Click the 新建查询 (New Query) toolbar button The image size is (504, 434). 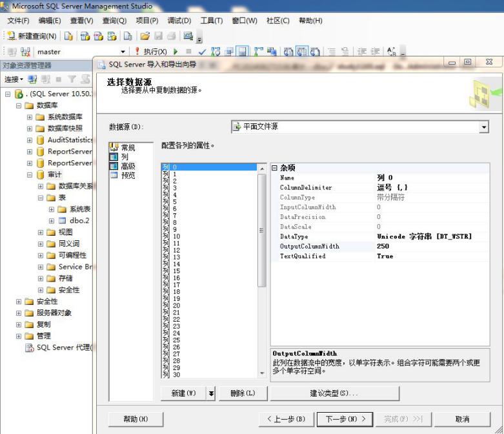tap(32, 36)
